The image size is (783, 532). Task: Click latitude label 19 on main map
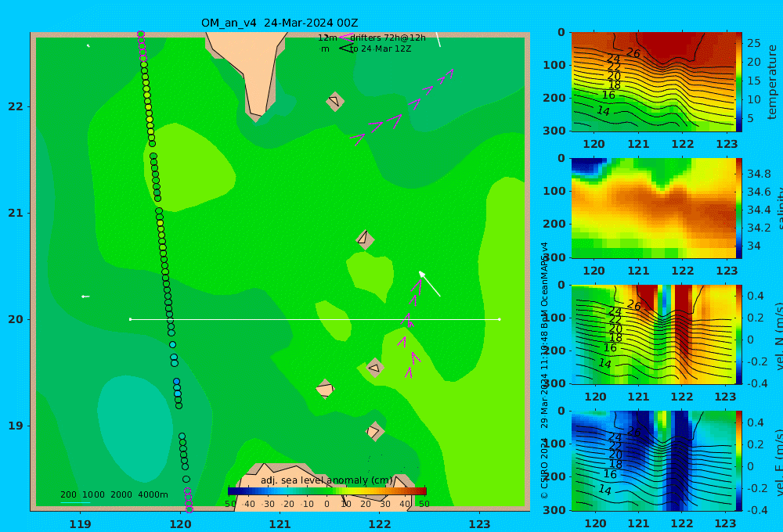pos(16,426)
